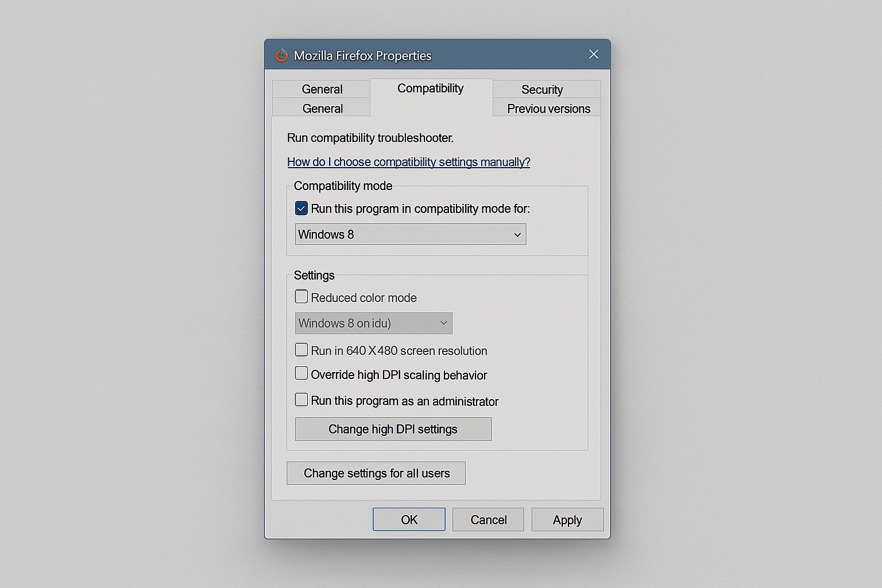Screen dimensions: 882x588
Task: Click 'Run compatibility troubleshooter.' text
Action: tap(370, 138)
